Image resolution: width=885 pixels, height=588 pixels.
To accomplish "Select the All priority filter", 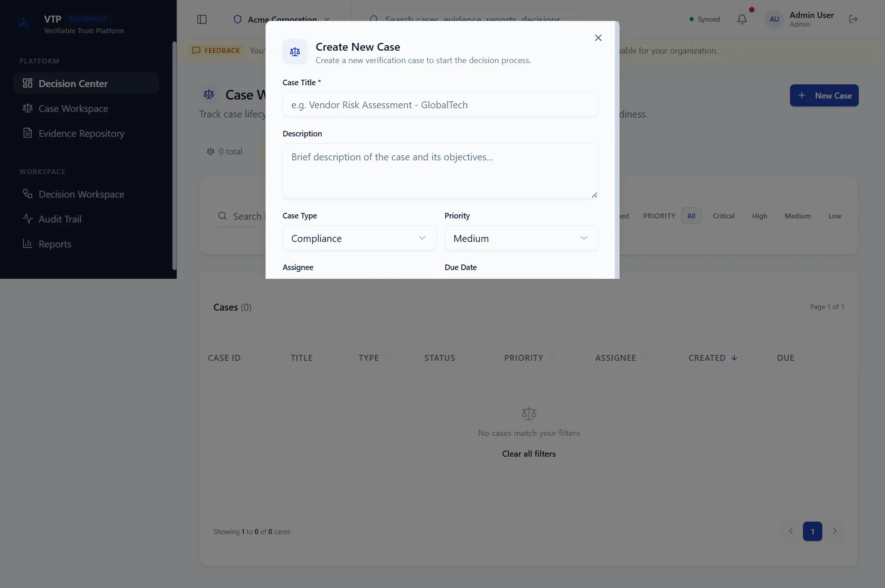I will click(691, 216).
